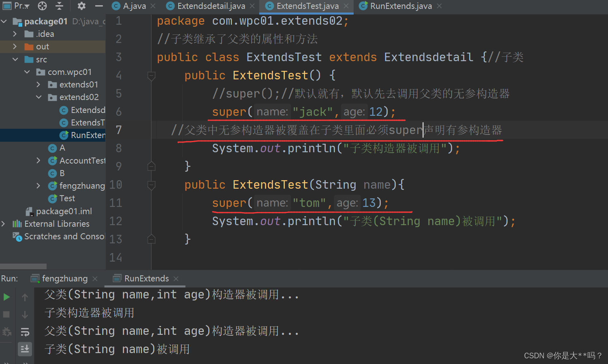This screenshot has height=364, width=608.
Task: Click the '子类(String name)被调用' console output line
Action: point(117,349)
